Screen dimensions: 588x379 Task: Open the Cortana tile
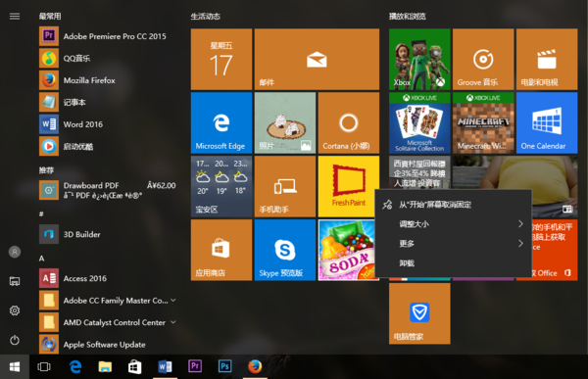[349, 123]
